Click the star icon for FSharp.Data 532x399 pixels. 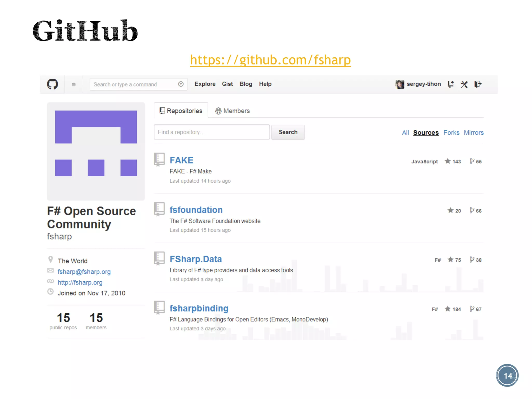coord(450,260)
